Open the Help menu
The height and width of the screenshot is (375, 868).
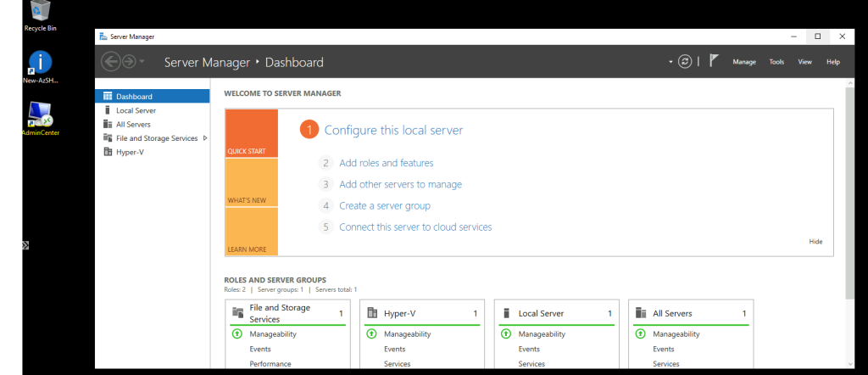(833, 62)
